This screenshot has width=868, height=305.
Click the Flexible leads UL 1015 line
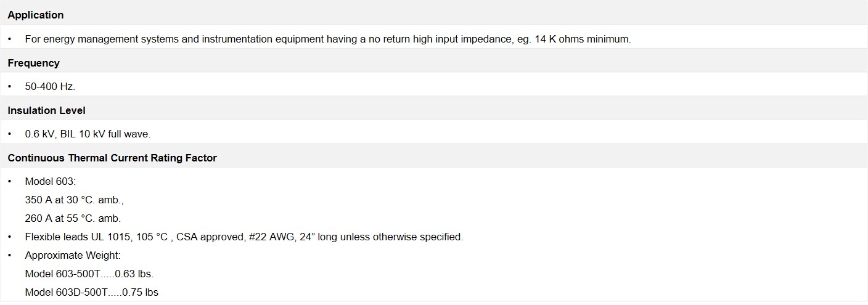(x=244, y=237)
